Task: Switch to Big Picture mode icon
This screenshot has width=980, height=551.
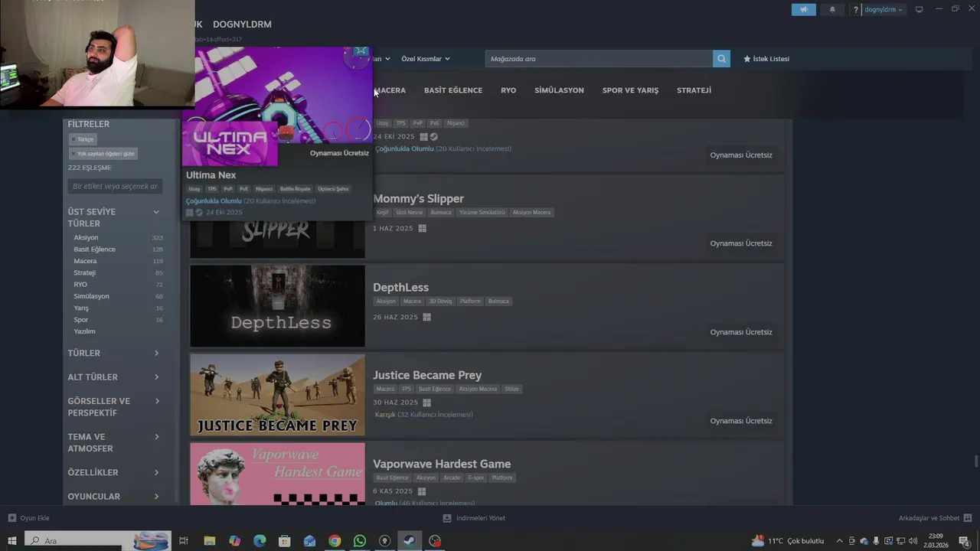Action: (x=919, y=10)
